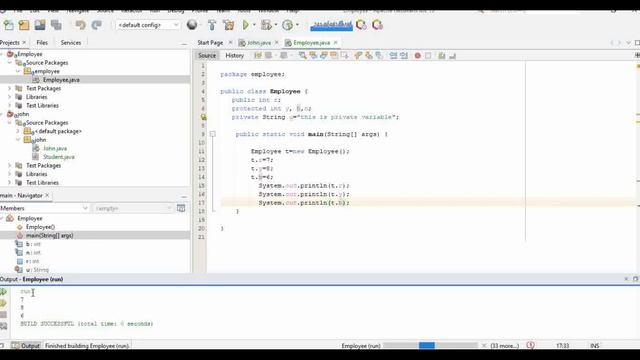
Task: Collapse the Employee project node
Action: pos(2,54)
